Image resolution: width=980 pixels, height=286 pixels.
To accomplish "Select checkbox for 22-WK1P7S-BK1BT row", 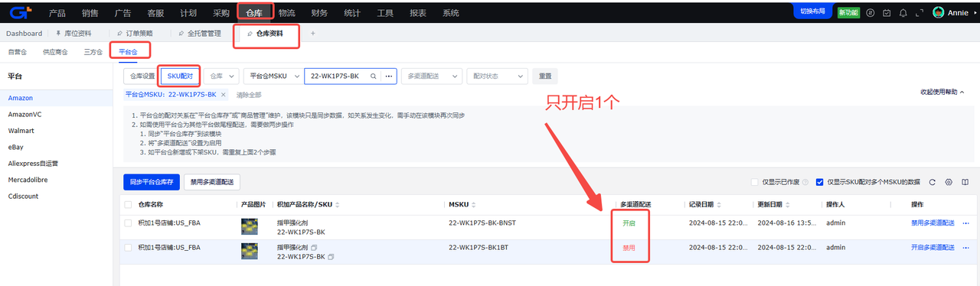I will [x=128, y=248].
